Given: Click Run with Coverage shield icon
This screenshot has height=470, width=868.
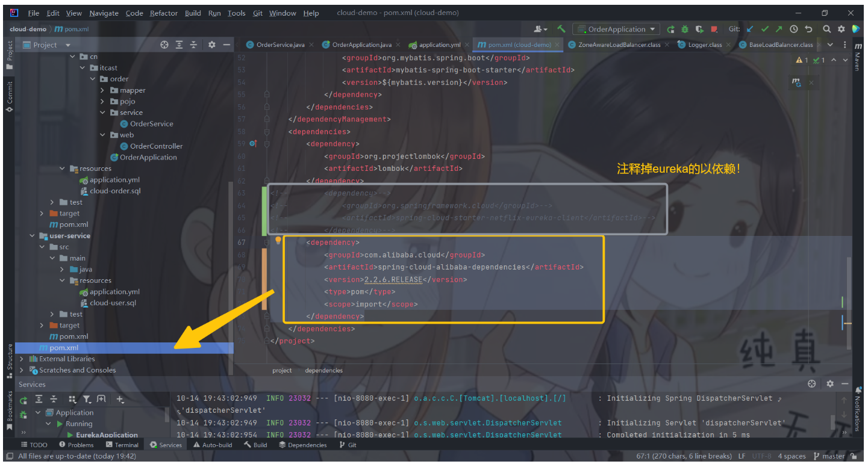Looking at the screenshot, I should click(699, 29).
